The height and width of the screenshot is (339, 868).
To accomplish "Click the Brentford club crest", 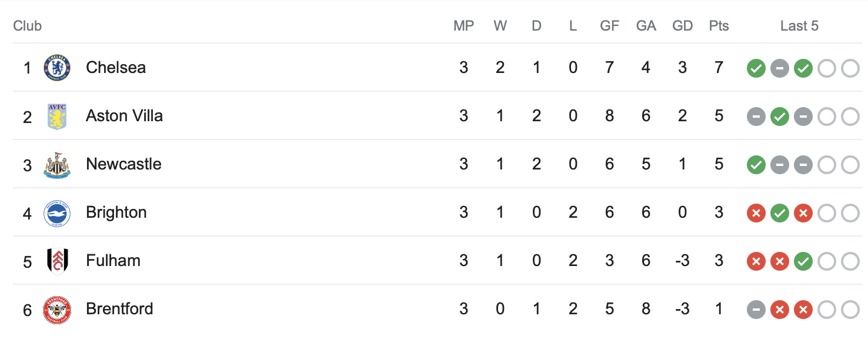I will click(x=57, y=310).
